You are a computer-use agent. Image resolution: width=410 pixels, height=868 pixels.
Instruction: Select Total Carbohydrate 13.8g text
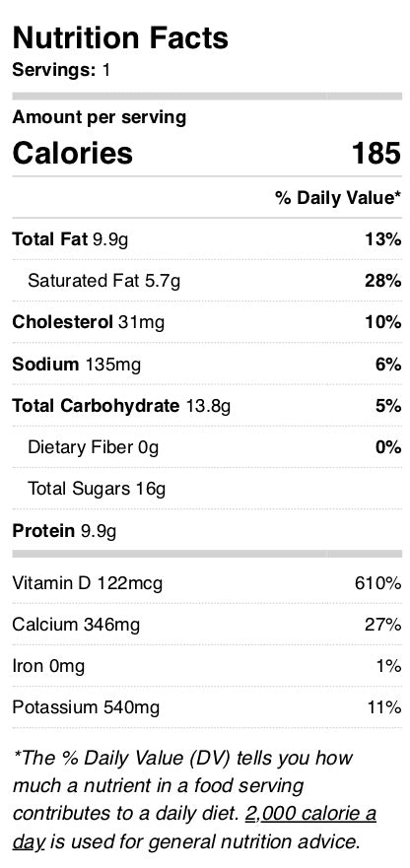click(x=121, y=406)
